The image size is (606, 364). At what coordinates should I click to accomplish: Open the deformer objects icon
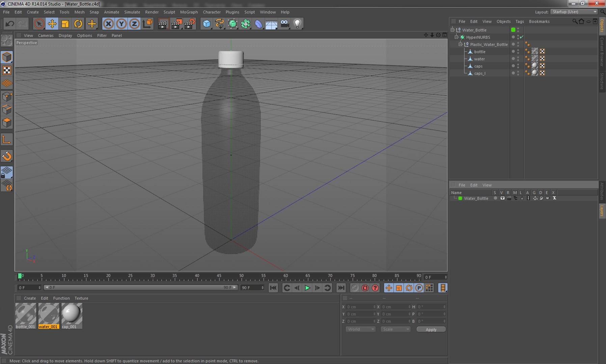pos(258,24)
